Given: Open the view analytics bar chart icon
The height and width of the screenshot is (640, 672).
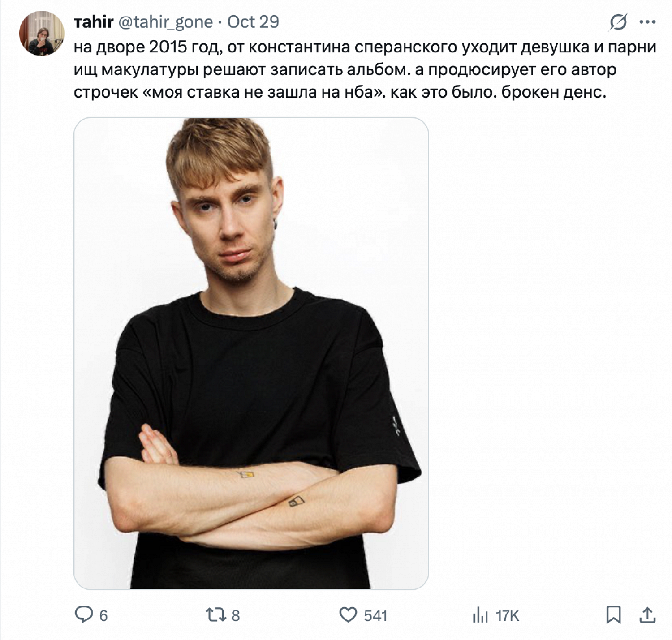Looking at the screenshot, I should (480, 615).
